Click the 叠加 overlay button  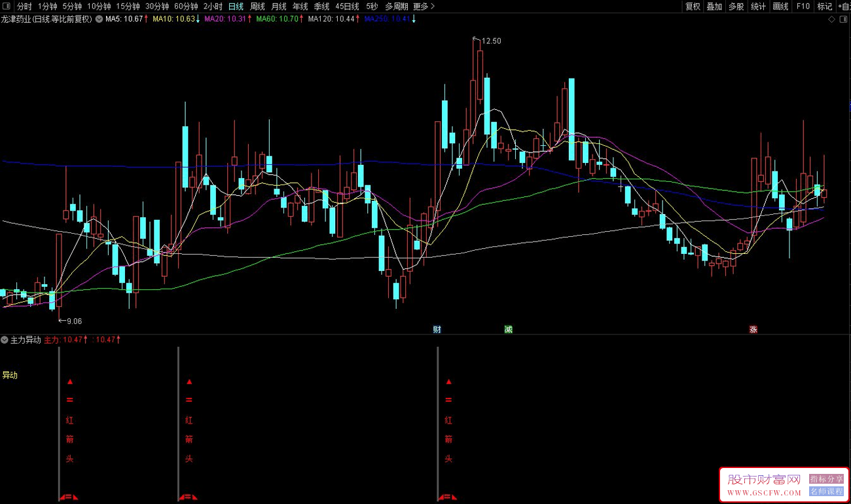click(714, 7)
